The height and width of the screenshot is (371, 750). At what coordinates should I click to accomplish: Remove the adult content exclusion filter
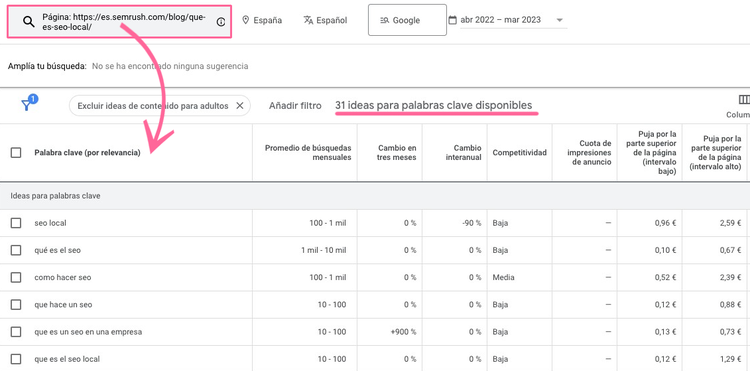tap(240, 106)
